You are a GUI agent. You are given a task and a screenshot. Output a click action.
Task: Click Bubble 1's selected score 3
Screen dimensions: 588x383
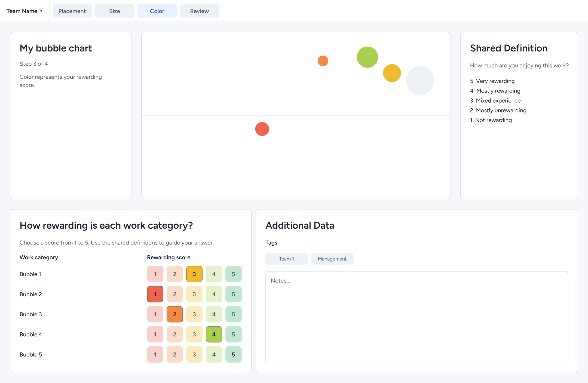coord(194,274)
